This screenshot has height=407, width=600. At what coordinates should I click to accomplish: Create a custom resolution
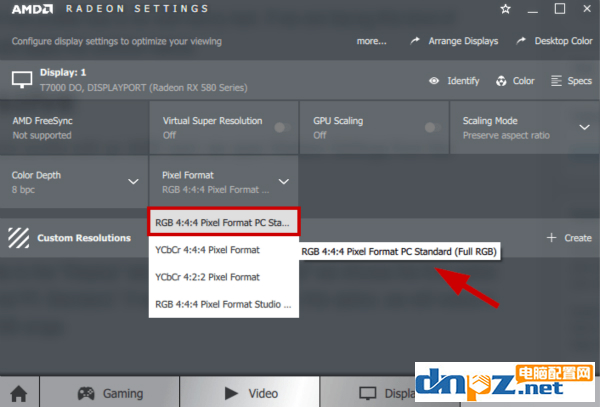coord(578,238)
